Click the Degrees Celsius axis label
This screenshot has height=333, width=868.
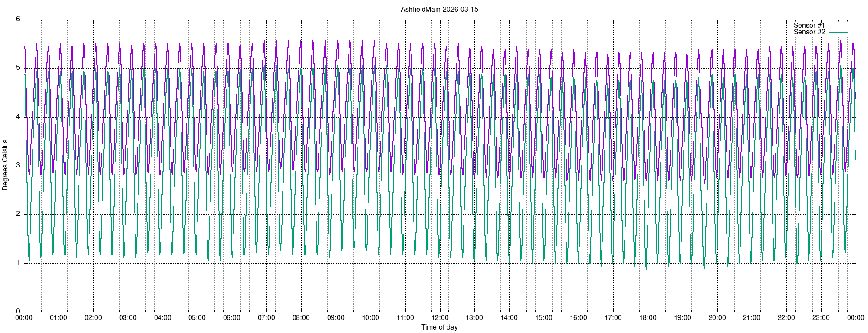5,165
